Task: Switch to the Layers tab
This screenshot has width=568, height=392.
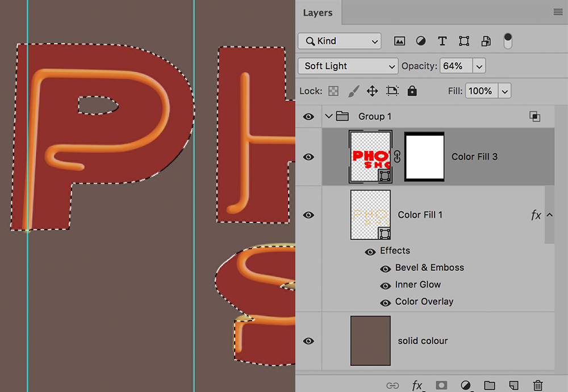Action: (318, 12)
